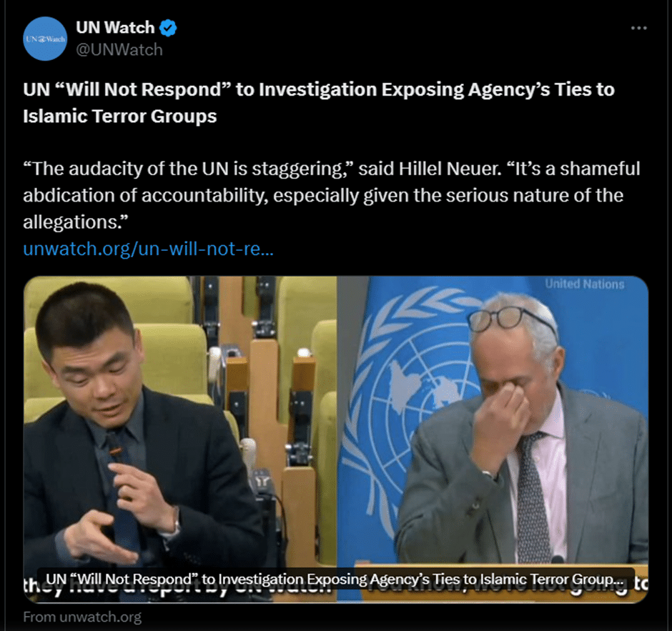The image size is (672, 631).
Task: Select the bold tweet headline about UN investigation
Action: (x=319, y=102)
